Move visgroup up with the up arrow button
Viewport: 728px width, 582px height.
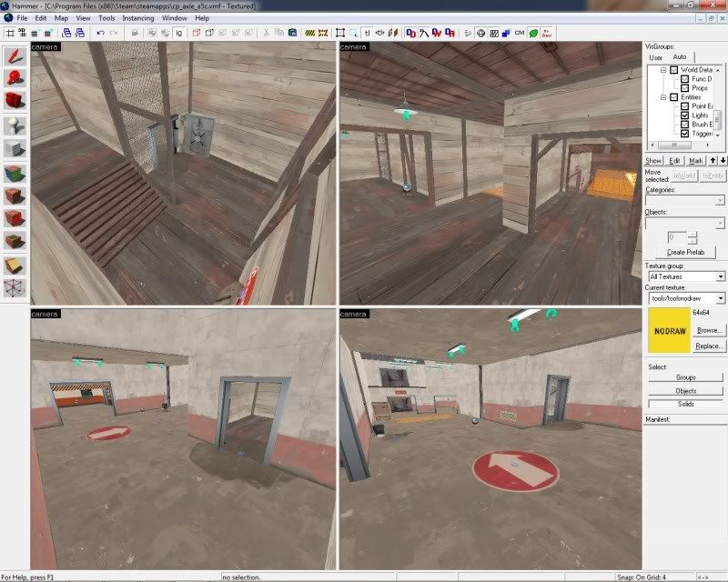pos(713,161)
